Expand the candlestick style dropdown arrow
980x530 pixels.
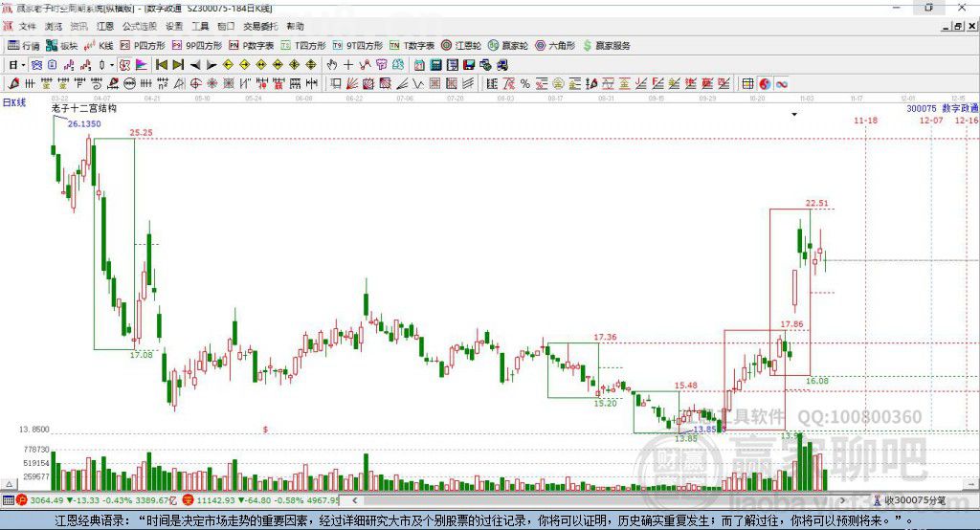point(112,65)
